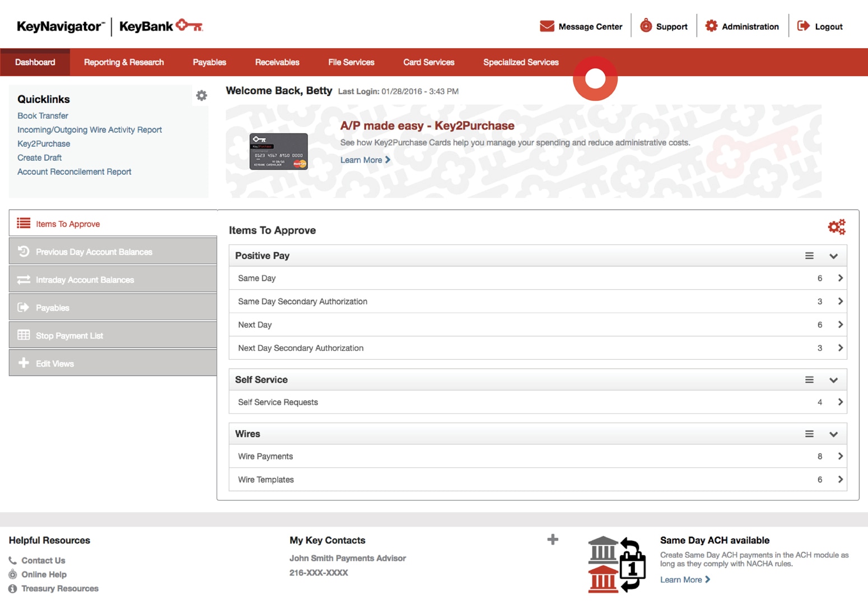Image resolution: width=868 pixels, height=609 pixels.
Task: Click the Support lifebuoy icon
Action: pyautogui.click(x=646, y=26)
